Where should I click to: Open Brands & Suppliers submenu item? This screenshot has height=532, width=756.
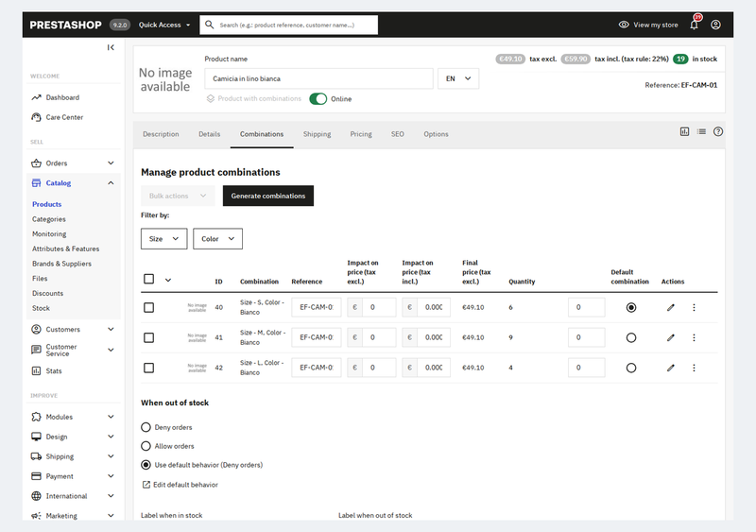(61, 264)
